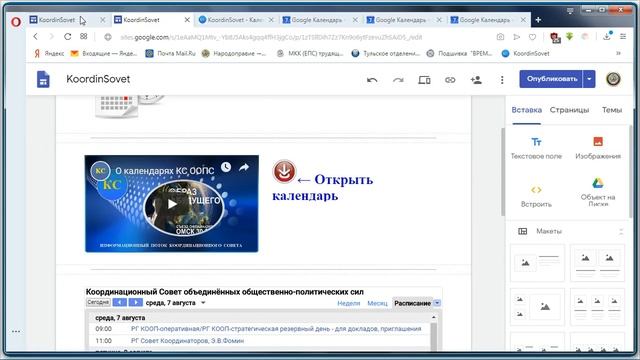Open the Почта Mail.Ru bookmark
The image size is (640, 360).
pyautogui.click(x=171, y=53)
